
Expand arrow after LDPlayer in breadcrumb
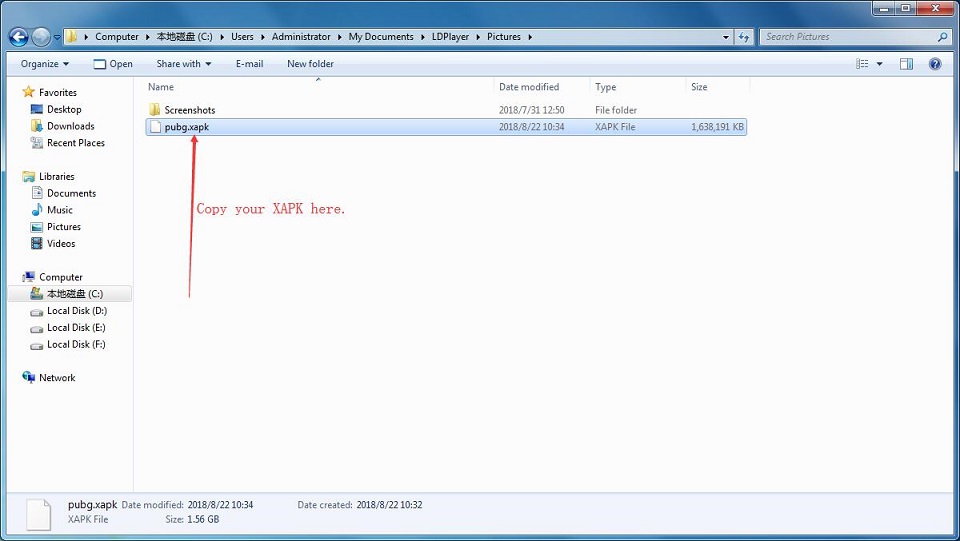pos(478,37)
